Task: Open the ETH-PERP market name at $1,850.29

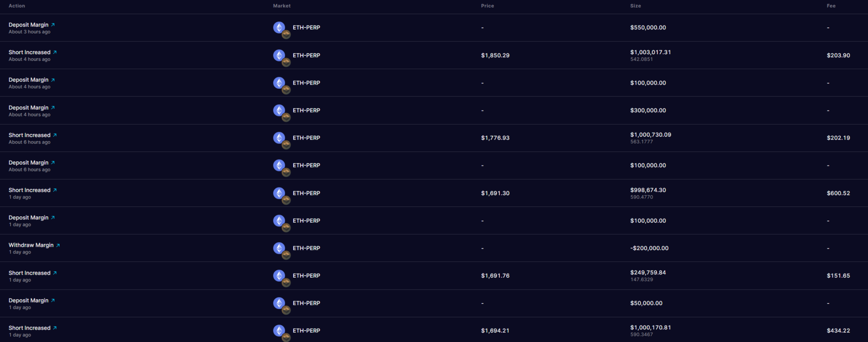Action: (306, 55)
